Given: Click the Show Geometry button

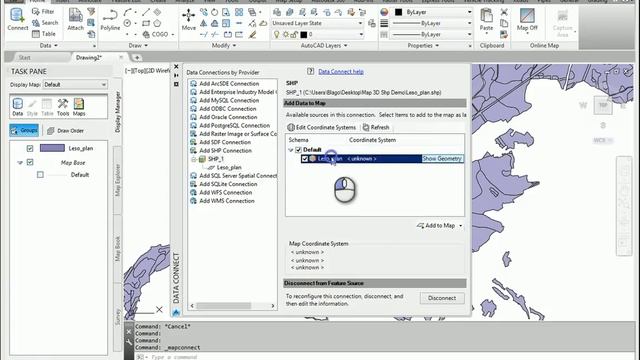Looking at the screenshot, I should coord(442,158).
